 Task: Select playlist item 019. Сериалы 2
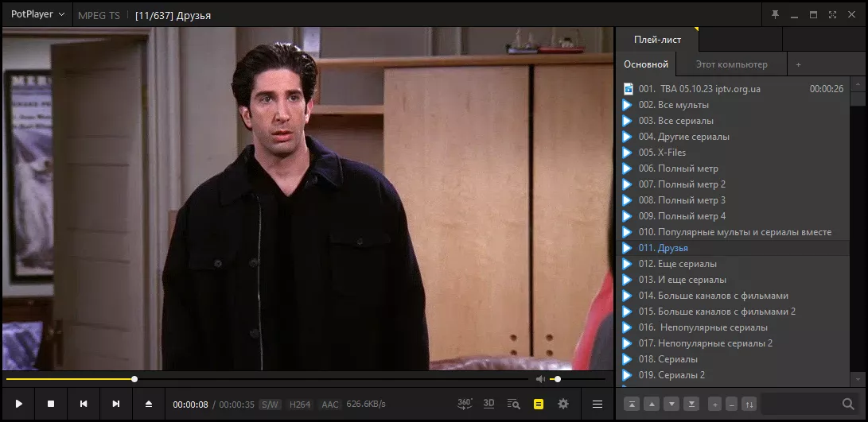click(733, 375)
